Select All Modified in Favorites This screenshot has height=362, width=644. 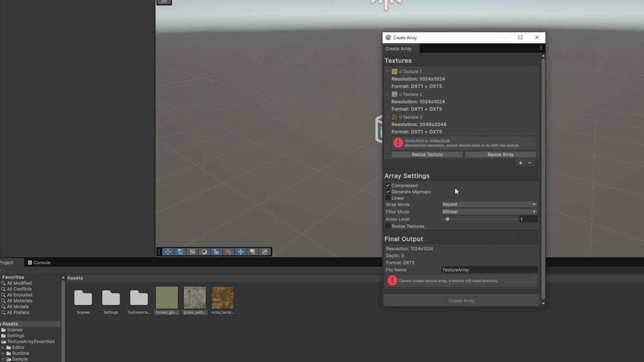tap(19, 283)
